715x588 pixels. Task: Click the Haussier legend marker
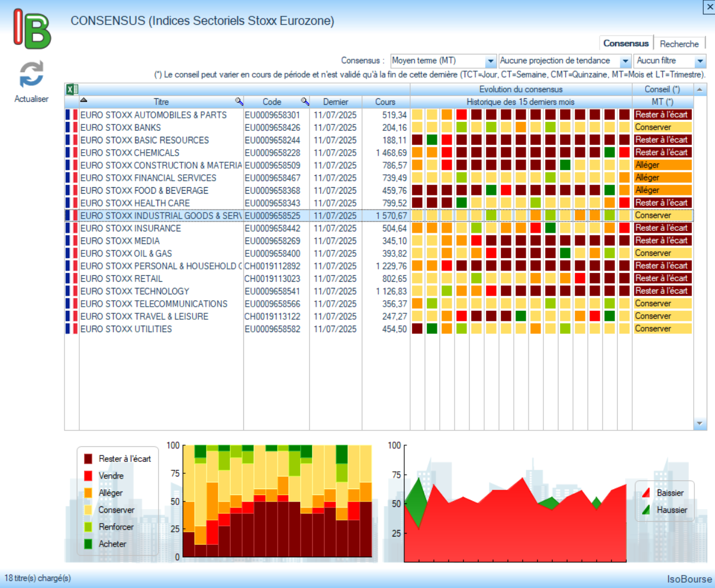[646, 510]
